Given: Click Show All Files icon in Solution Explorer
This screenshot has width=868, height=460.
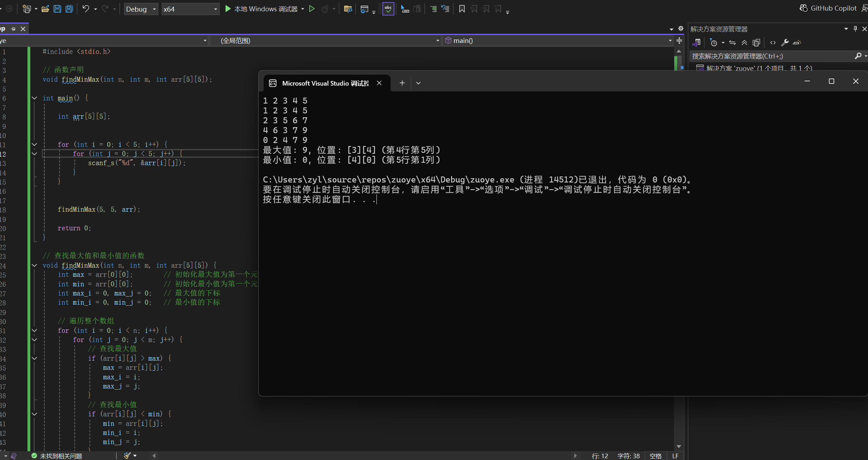Looking at the screenshot, I should coord(756,43).
